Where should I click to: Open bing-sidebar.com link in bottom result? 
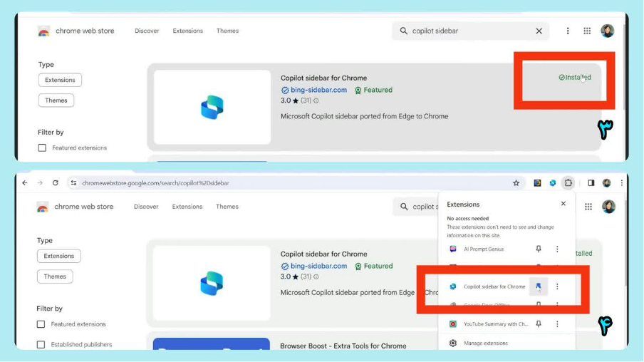(318, 267)
